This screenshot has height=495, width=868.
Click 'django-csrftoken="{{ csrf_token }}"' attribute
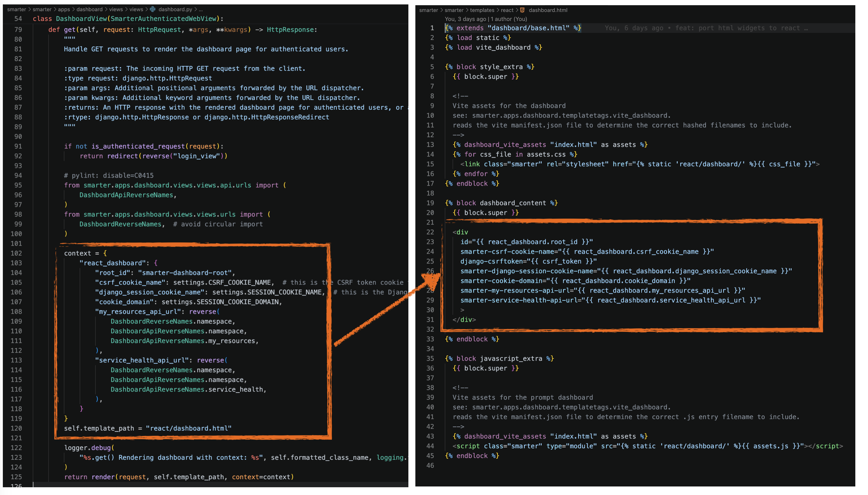tap(528, 261)
